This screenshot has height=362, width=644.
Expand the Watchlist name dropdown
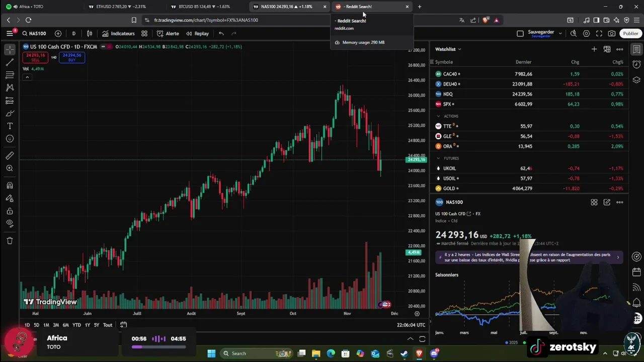448,49
